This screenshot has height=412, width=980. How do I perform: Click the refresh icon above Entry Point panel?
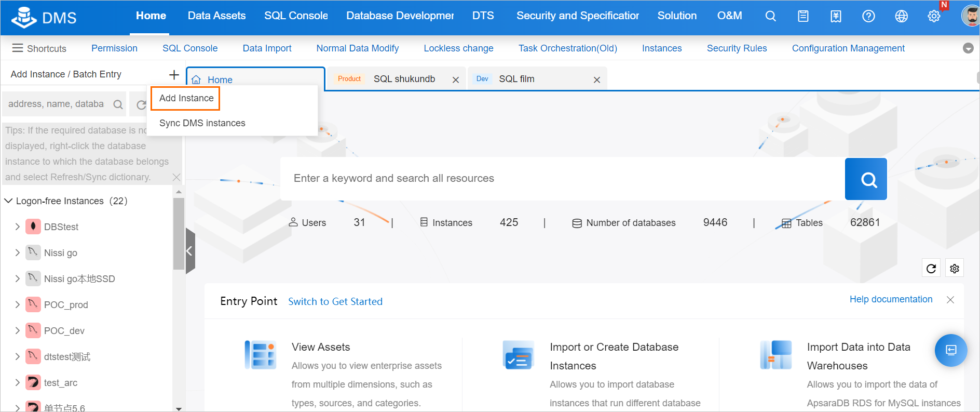(x=931, y=269)
